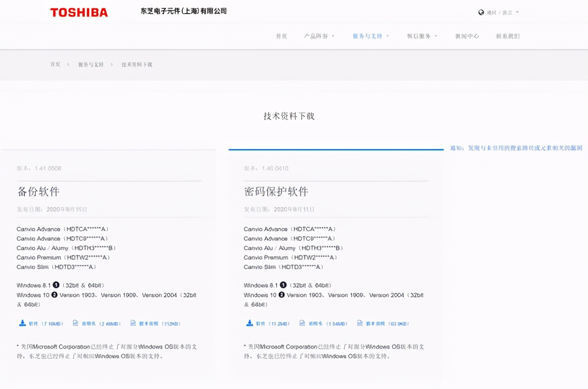Click Canvio Alu / Alumy line in 密码保护软件 card
The width and height of the screenshot is (588, 389).
(x=294, y=248)
